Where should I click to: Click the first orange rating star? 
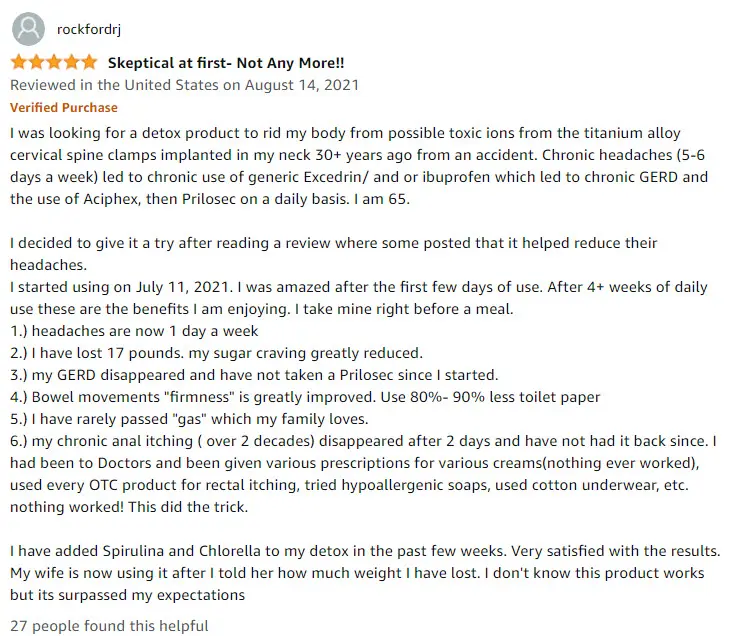(19, 62)
